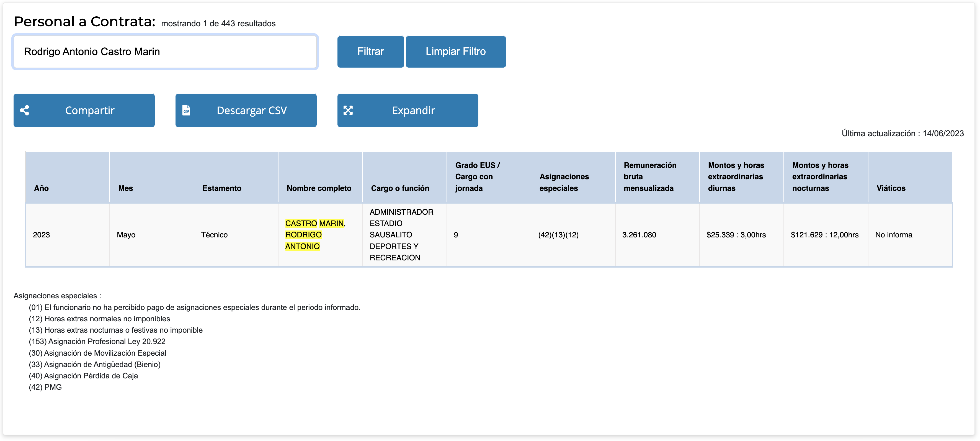Click the CSV file icon
980x441 pixels.
pos(186,111)
